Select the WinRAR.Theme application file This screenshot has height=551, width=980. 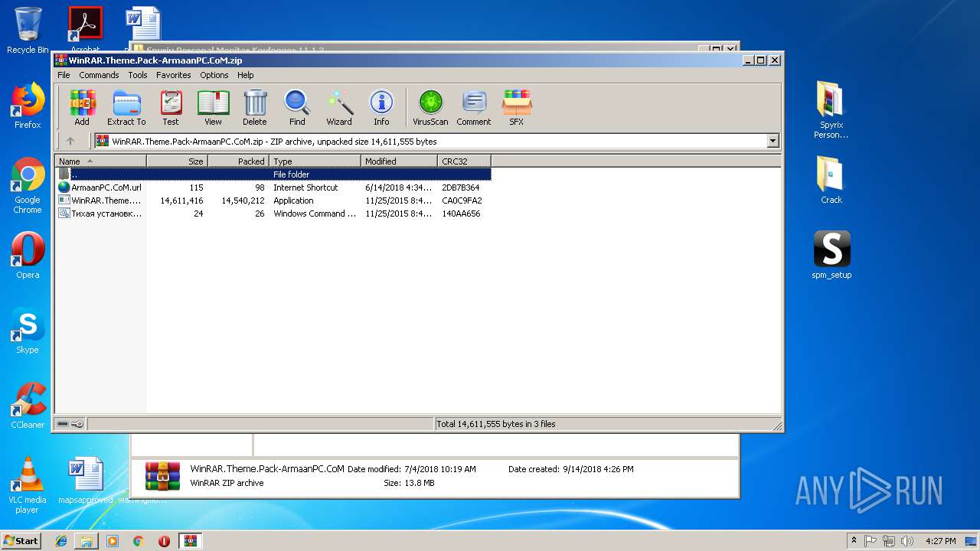click(100, 201)
